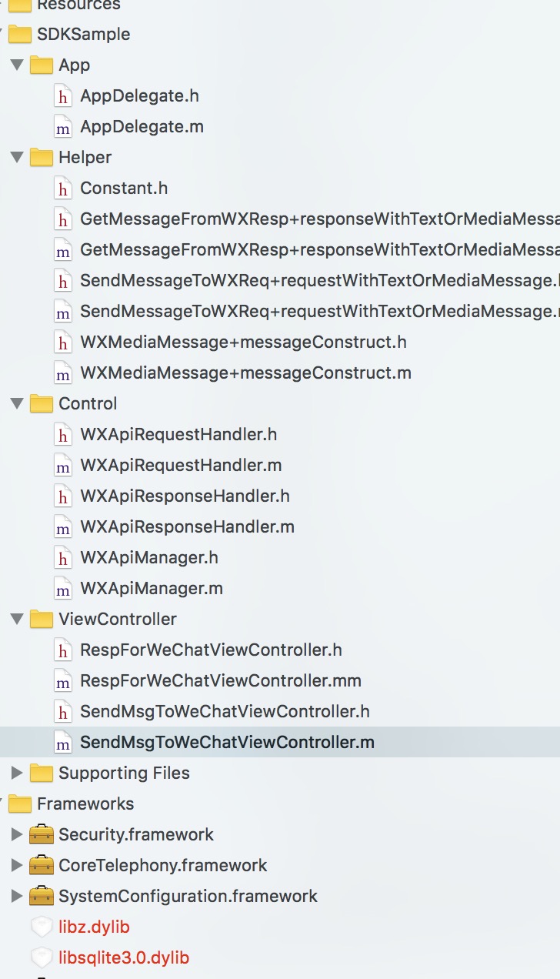Expand CoreTelephony.framework disclosure triangle
Image resolution: width=560 pixels, height=979 pixels.
point(17,865)
